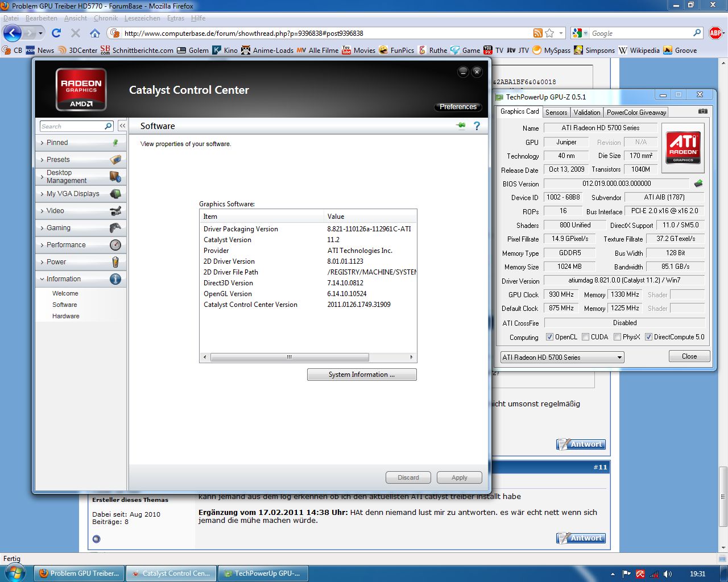Click the Catalyst search input field
The width and height of the screenshot is (728, 582).
tap(72, 126)
